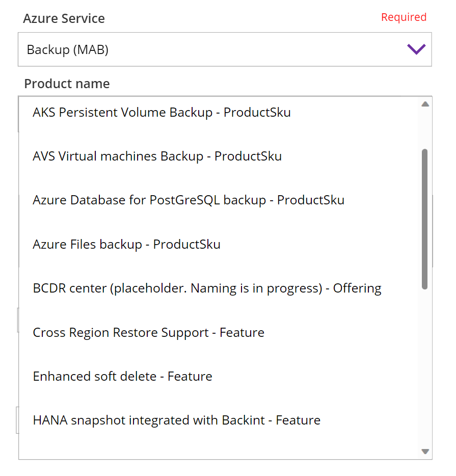
Task: Select Azure Database for PostGreSQL backup entry
Action: point(189,200)
